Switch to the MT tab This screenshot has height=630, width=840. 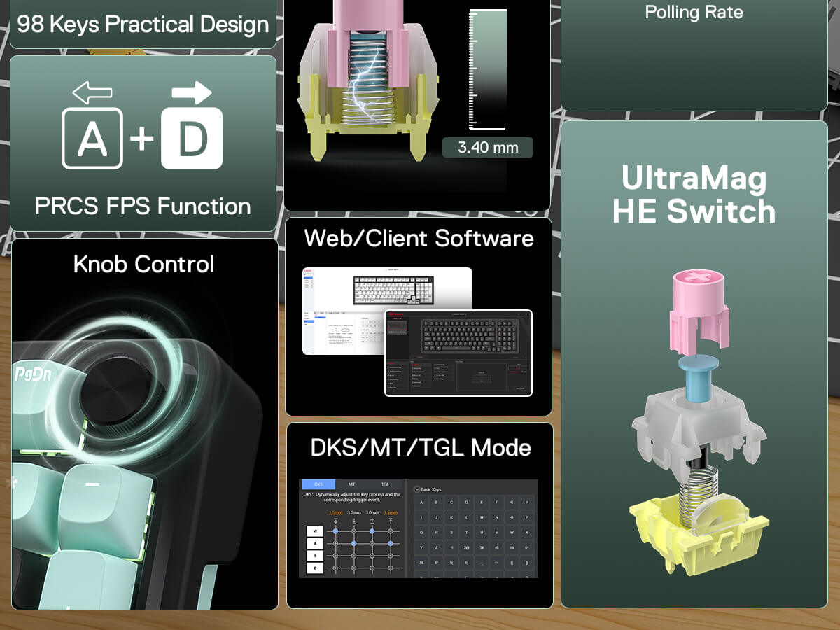(352, 484)
